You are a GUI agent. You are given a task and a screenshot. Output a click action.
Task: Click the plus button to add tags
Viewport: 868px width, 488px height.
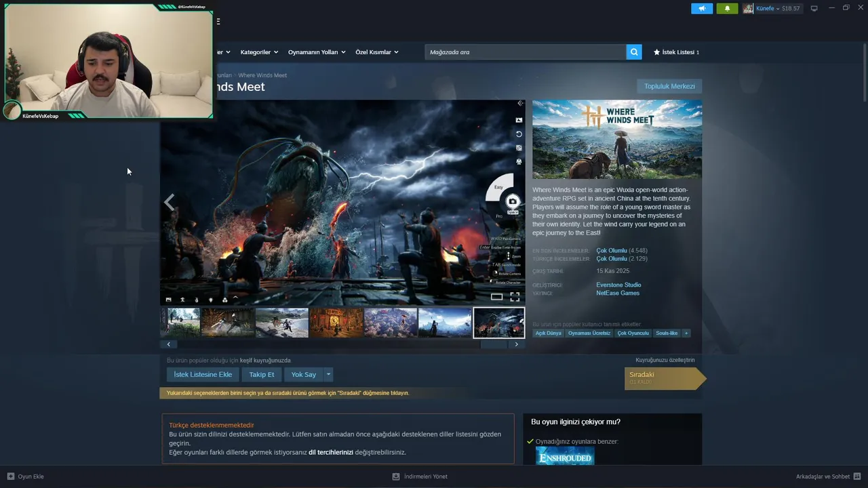pos(686,333)
